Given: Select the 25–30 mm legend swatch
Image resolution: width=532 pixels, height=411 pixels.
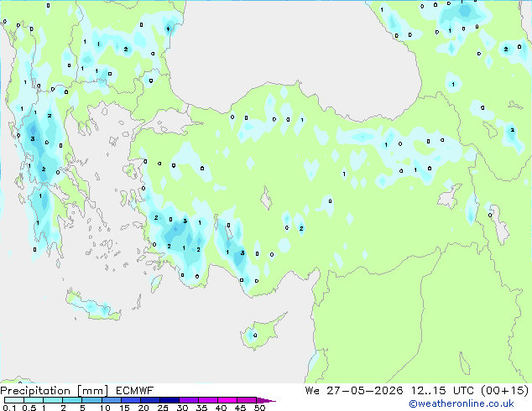Looking at the screenshot, I should click(x=170, y=400).
